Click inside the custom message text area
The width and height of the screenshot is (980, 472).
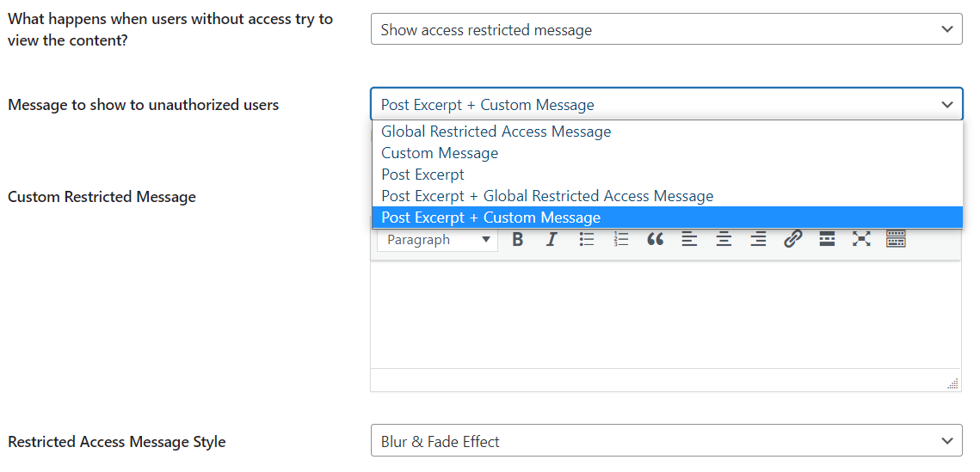tap(666, 314)
